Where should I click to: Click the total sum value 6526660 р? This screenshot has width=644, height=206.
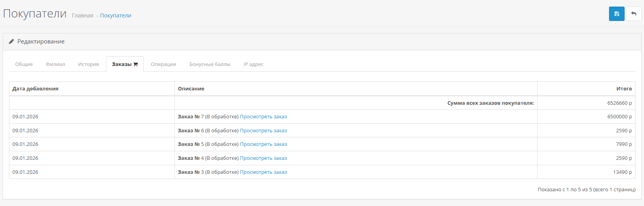(x=619, y=103)
